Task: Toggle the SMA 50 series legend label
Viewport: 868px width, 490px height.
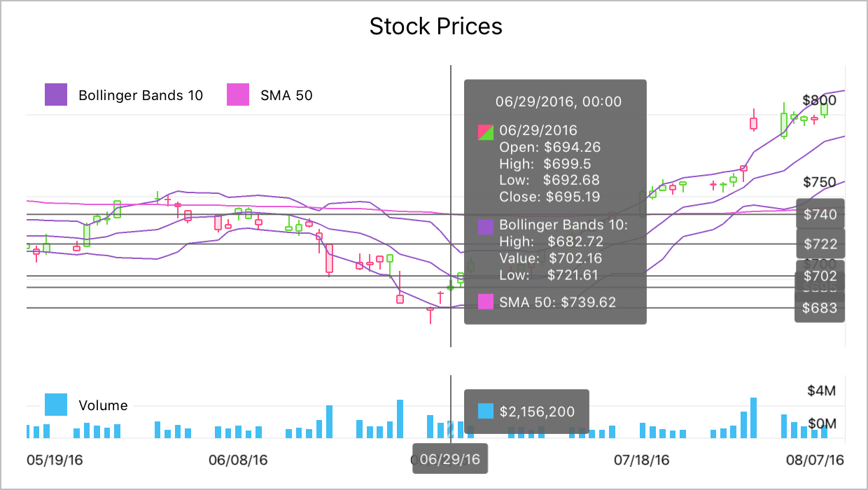Action: tap(286, 95)
